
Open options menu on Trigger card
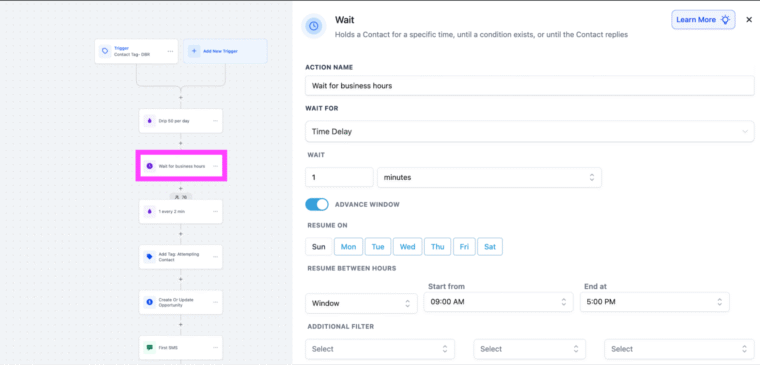pos(170,51)
